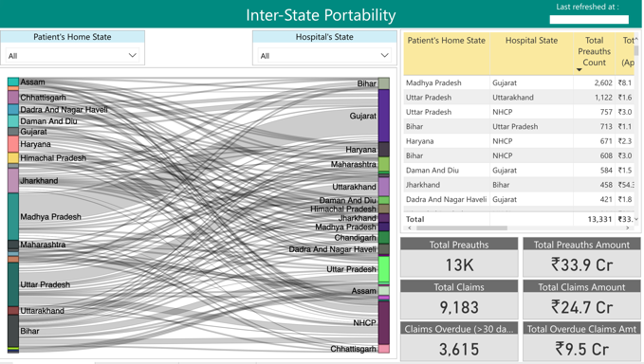
Task: Select the Uttar Pradesh to Uttarakhand row
Action: click(x=519, y=98)
